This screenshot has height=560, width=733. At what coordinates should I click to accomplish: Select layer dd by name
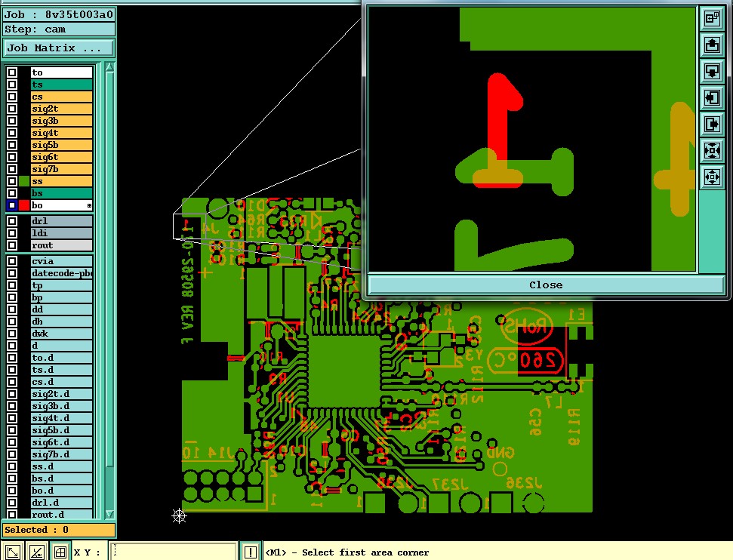click(x=62, y=309)
